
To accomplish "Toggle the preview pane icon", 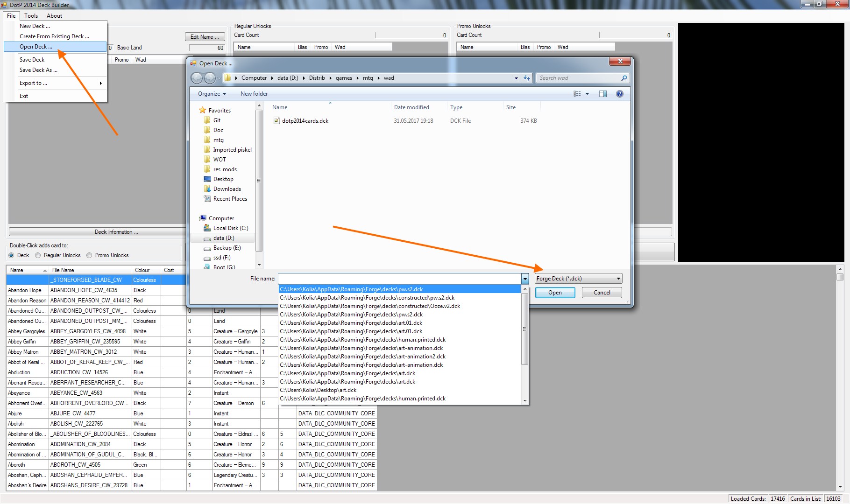I will (603, 94).
